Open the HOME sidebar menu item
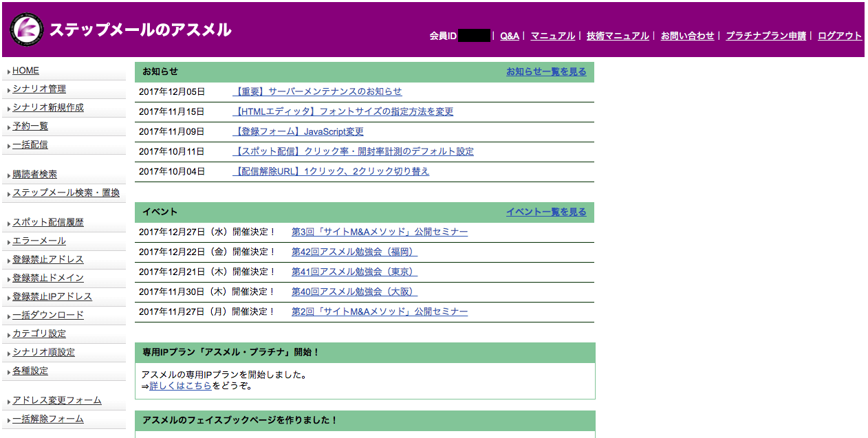 (x=25, y=71)
